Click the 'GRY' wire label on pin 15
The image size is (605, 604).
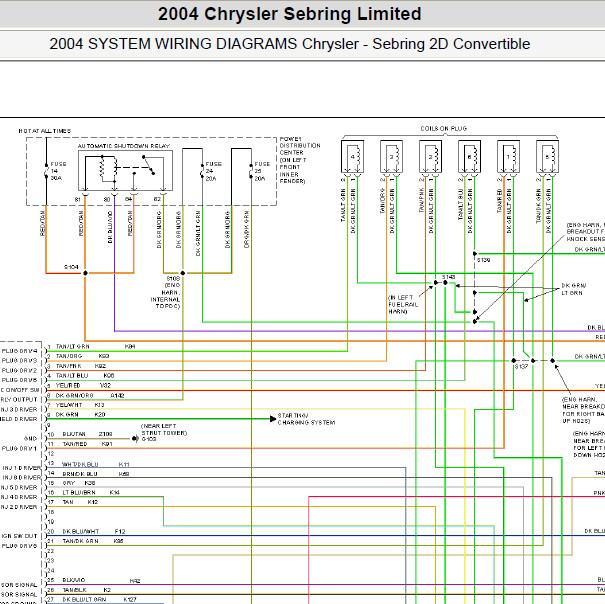(68, 483)
